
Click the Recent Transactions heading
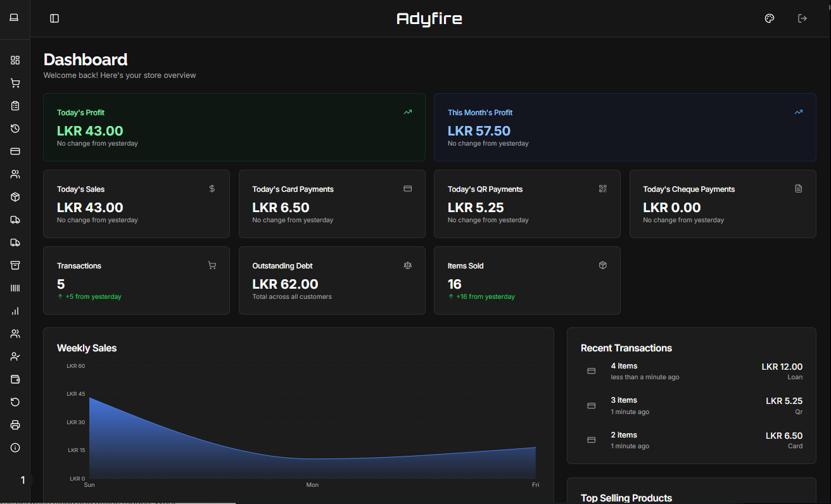coord(626,348)
